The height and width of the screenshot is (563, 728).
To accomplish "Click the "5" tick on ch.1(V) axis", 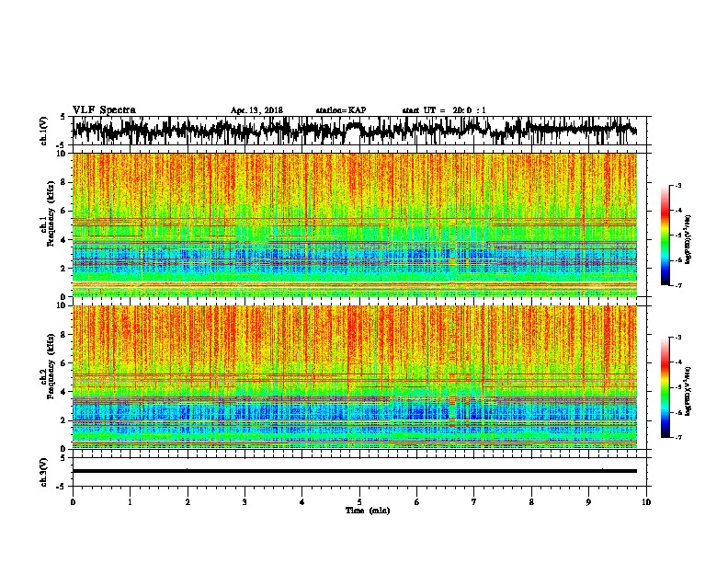I will pos(63,117).
